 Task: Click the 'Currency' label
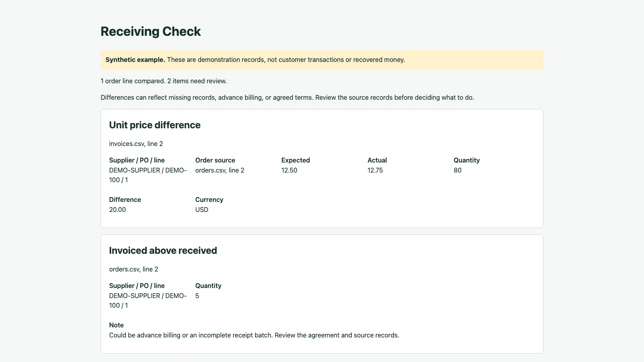pos(209,200)
